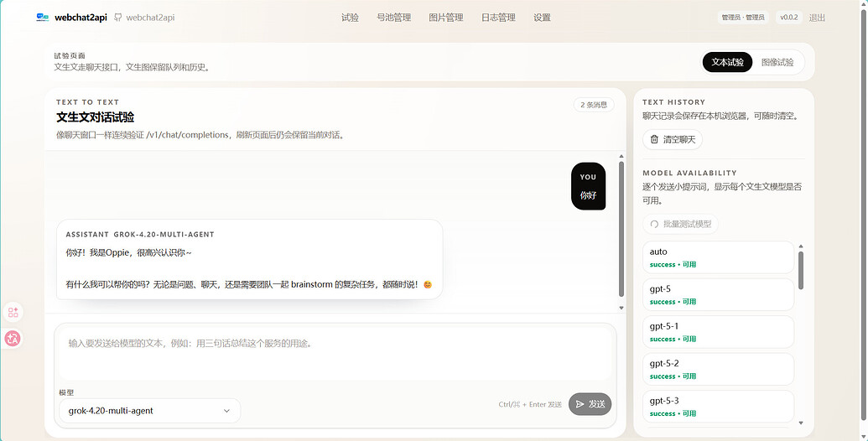868x441 pixels.
Task: Click paper-plane icon in 发送 button
Action: [580, 404]
